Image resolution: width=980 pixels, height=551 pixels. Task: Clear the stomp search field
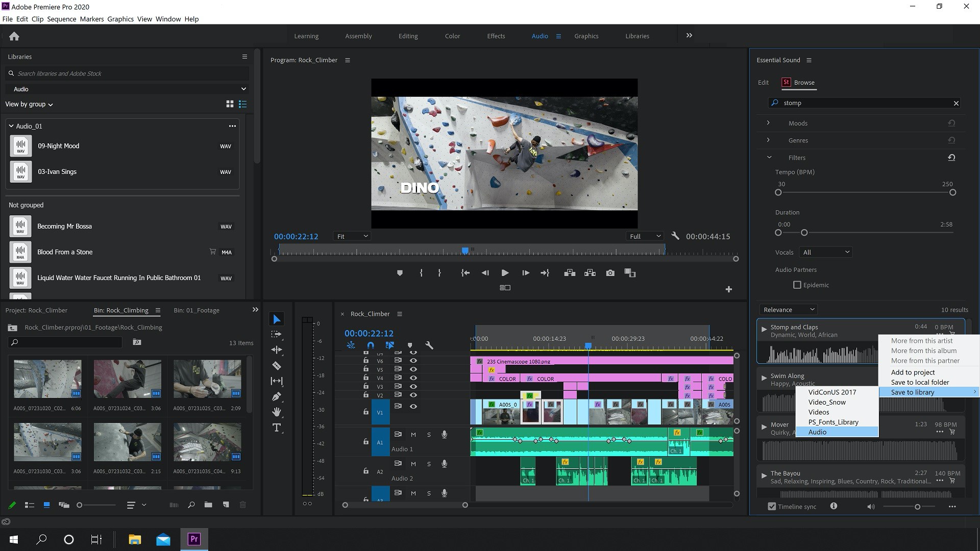(x=956, y=103)
